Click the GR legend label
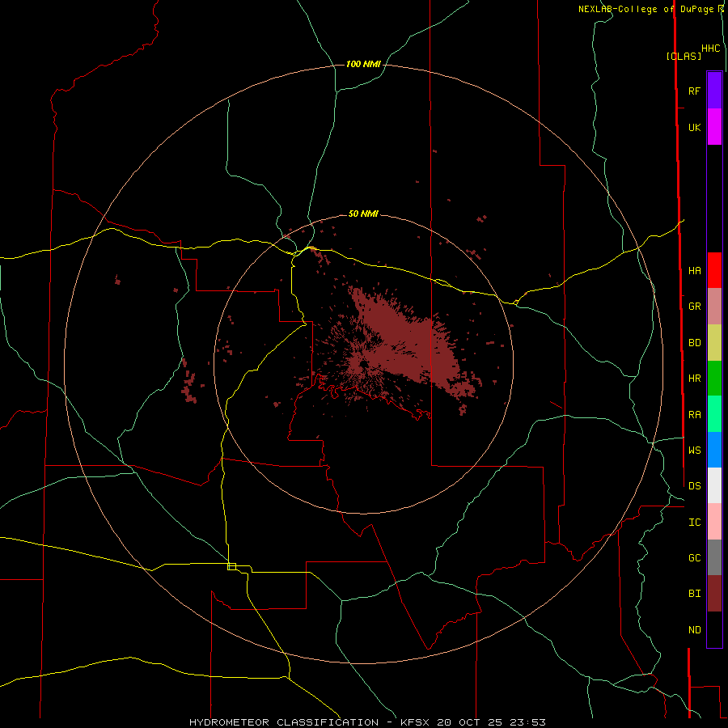 coord(694,307)
